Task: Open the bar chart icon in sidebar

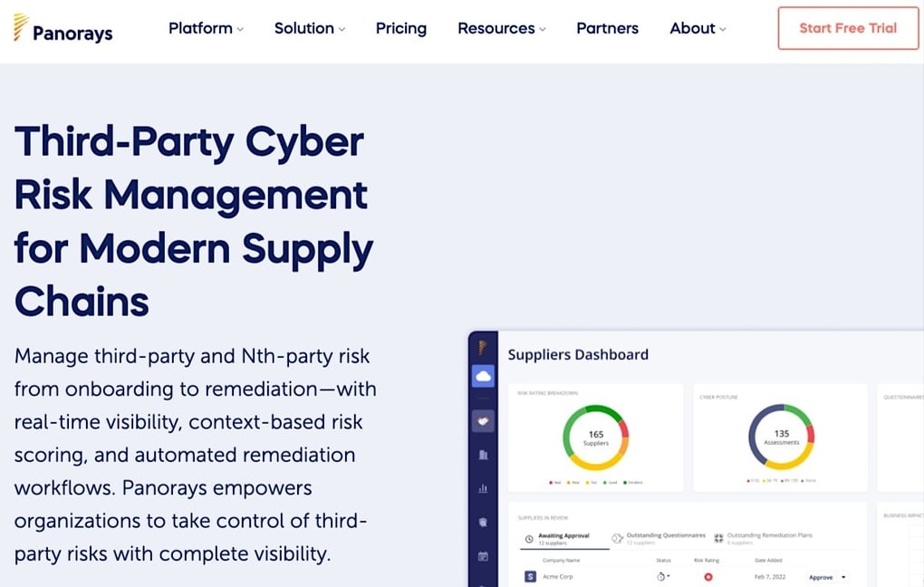Action: (483, 488)
